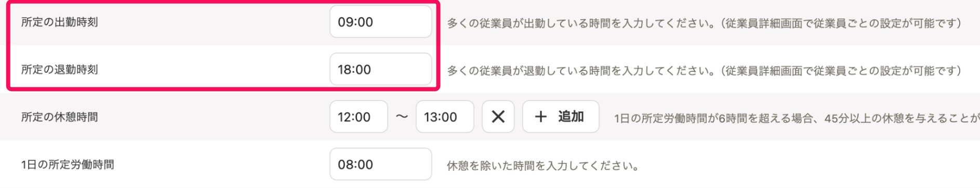
Task: Click the 休憩を除いた時間を入力してください hint
Action: pyautogui.click(x=543, y=166)
